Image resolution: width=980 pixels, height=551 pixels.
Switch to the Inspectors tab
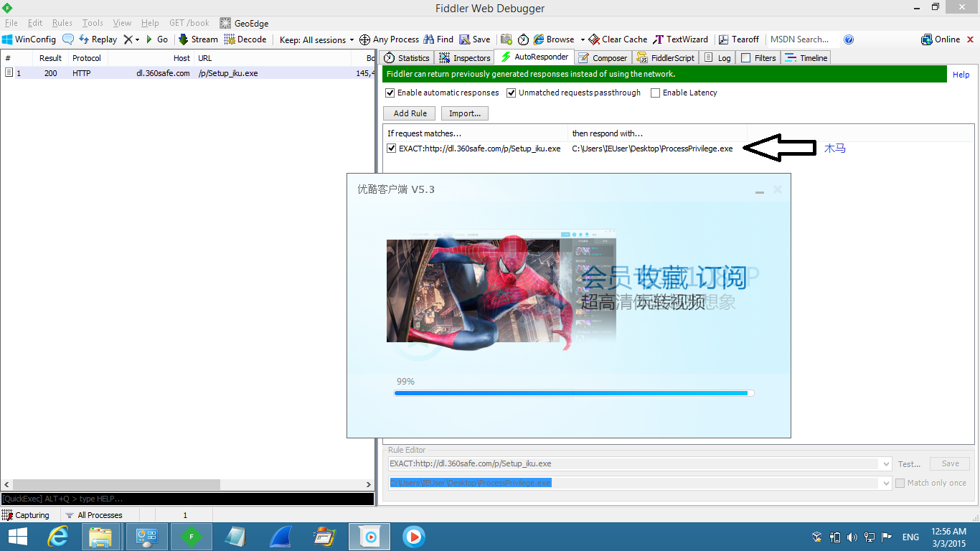tap(464, 58)
